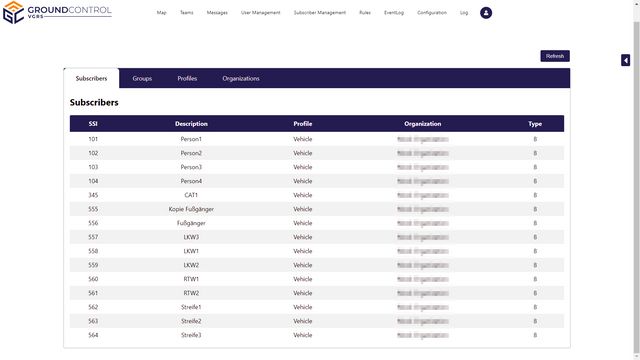Viewport: 640px width, 360px height.
Task: Open the Log menu item
Action: (x=464, y=13)
